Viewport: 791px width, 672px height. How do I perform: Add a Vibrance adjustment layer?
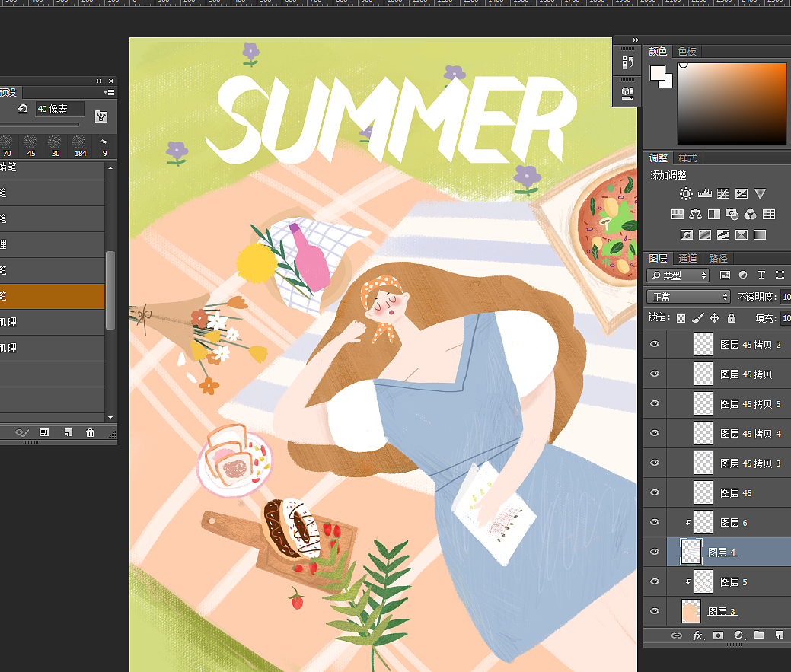tap(760, 193)
